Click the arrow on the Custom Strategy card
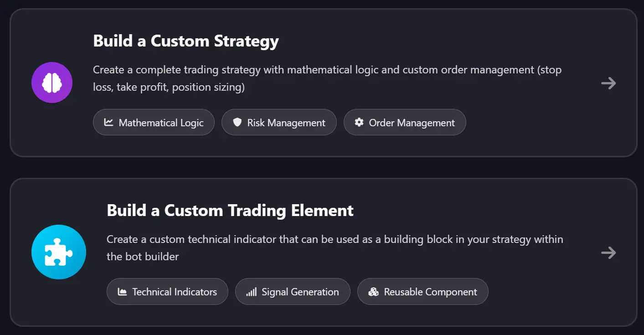The height and width of the screenshot is (335, 644). [609, 83]
